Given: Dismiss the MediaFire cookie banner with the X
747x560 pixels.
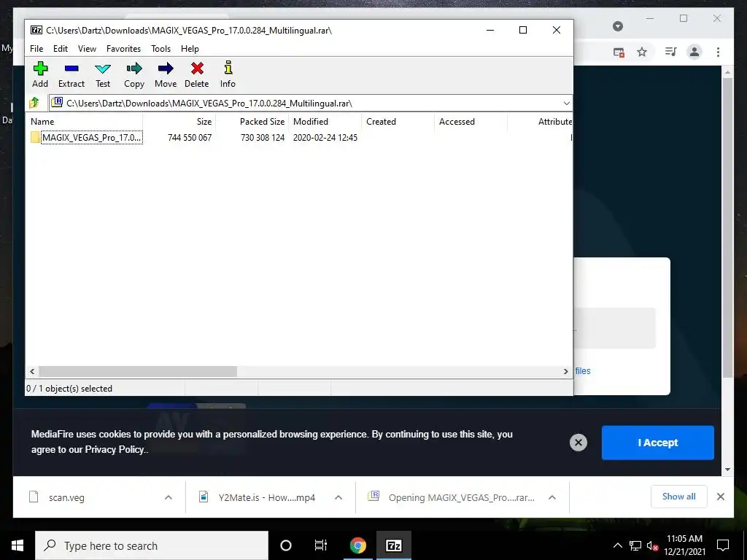Looking at the screenshot, I should 578,443.
